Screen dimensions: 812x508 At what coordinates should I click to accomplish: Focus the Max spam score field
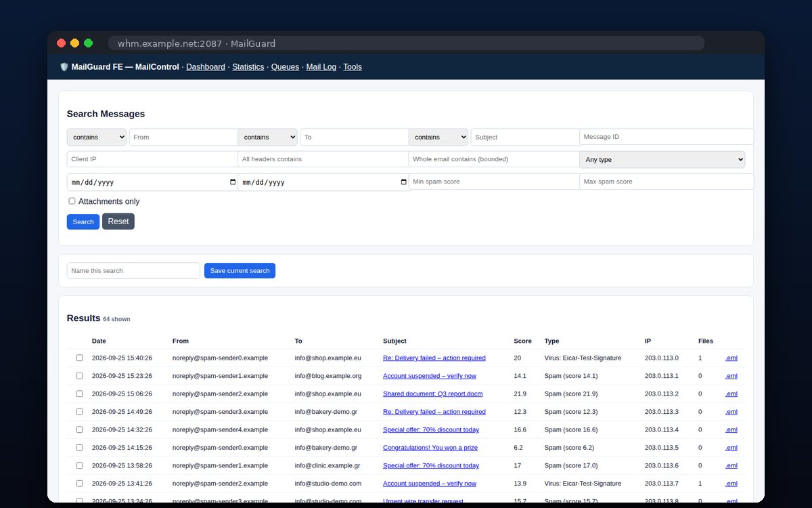pyautogui.click(x=667, y=182)
